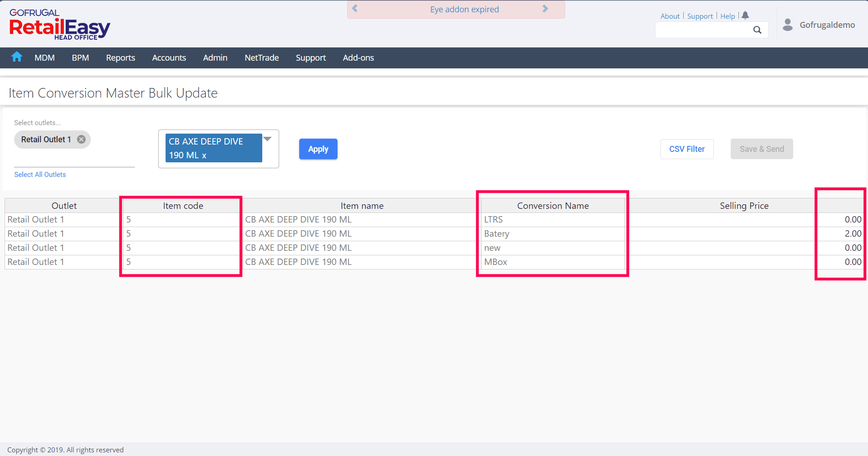The width and height of the screenshot is (868, 456).
Task: Show previous notification with left arrow
Action: tap(355, 9)
